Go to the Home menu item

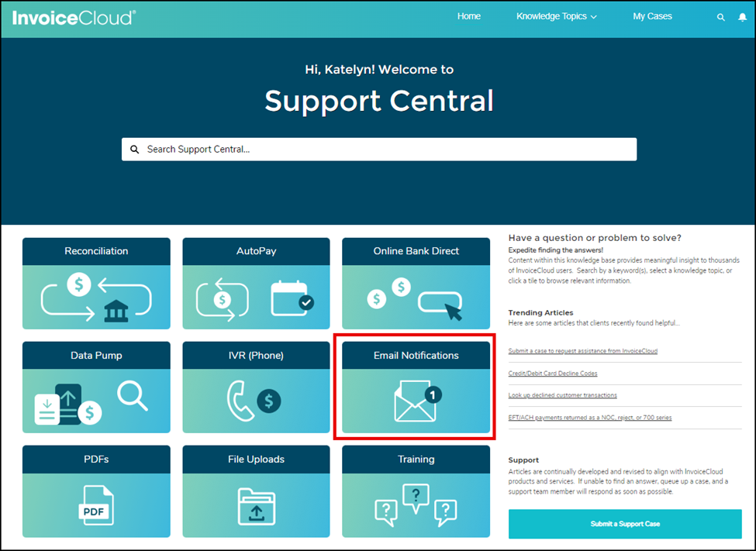click(x=468, y=16)
